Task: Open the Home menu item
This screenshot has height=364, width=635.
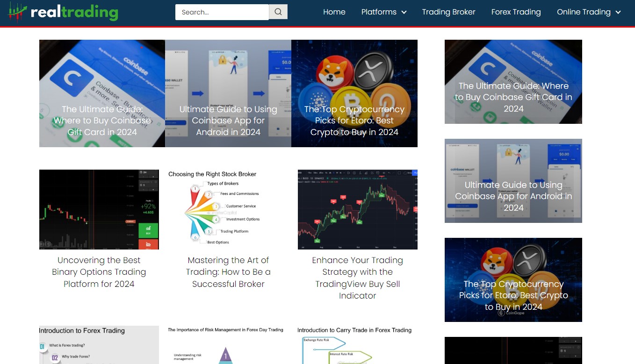Action: [x=334, y=12]
